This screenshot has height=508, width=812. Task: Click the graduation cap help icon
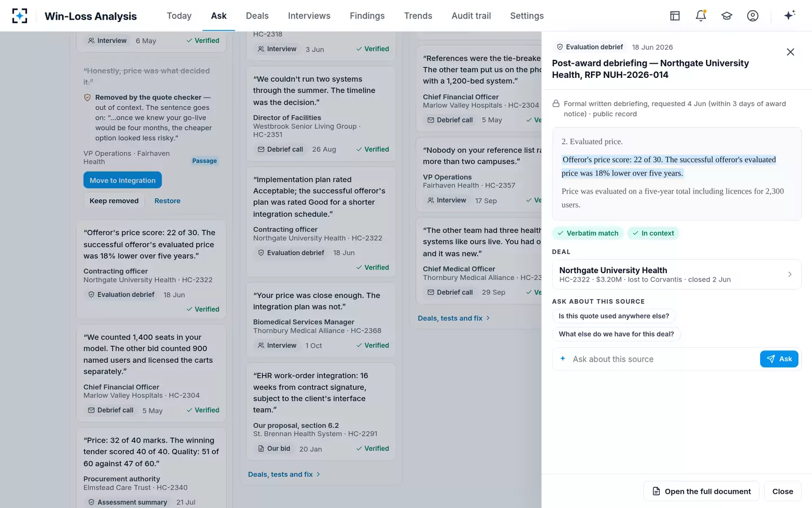coord(727,16)
